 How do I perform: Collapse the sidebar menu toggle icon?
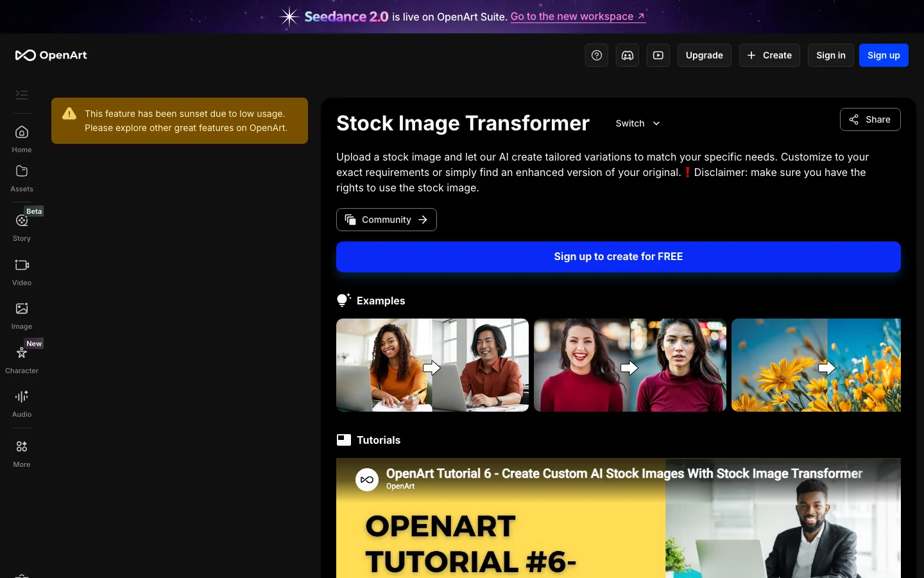coord(22,95)
